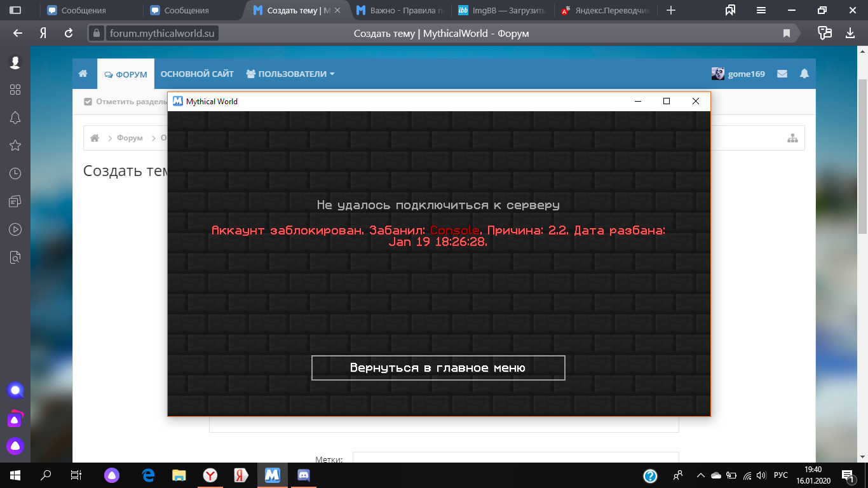Open the gome169 user profile menu
This screenshot has height=488, width=868.
click(x=738, y=74)
